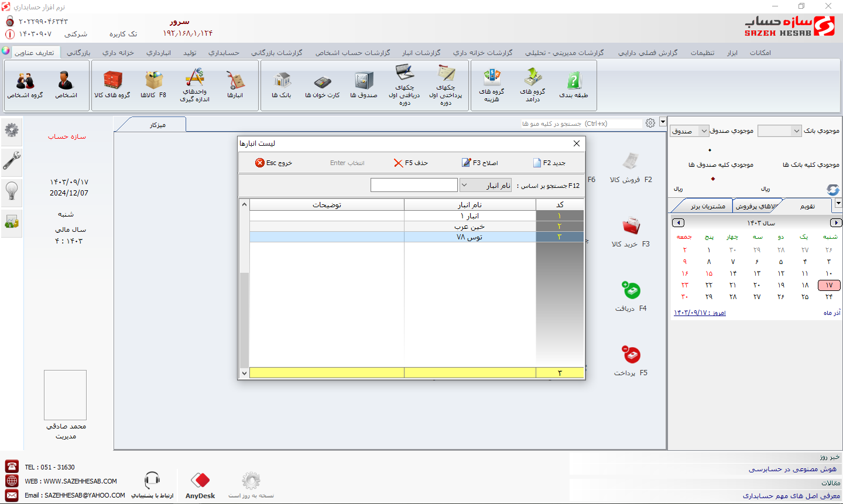Viewport: 843px width, 504px height.
Task: Click the کالاها F8 goods icon
Action: click(x=153, y=85)
